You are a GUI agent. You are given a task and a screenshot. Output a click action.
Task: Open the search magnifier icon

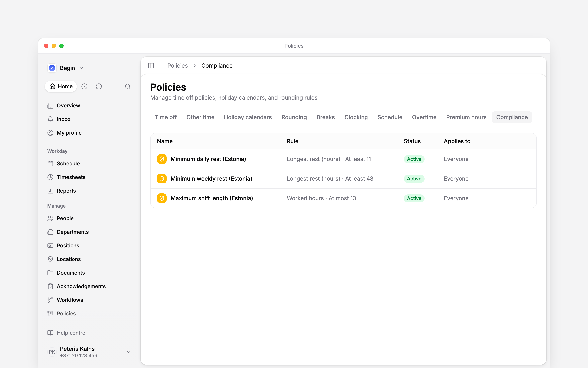128,86
